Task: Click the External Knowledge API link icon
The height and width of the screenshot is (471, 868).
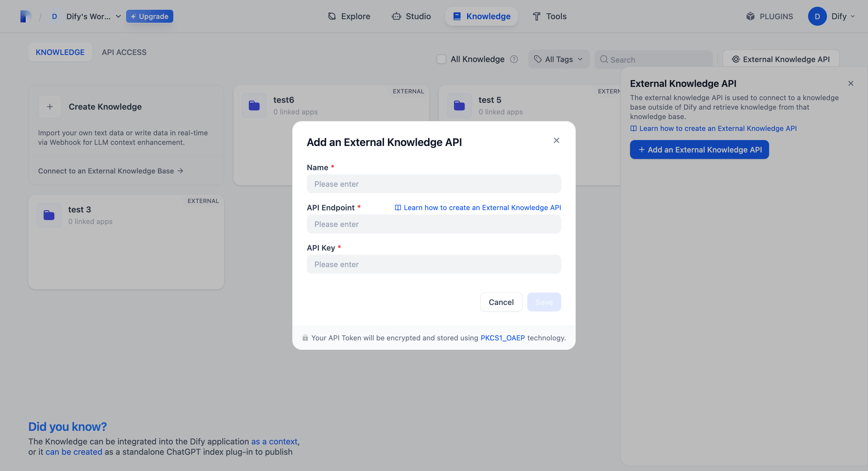Action: point(736,59)
